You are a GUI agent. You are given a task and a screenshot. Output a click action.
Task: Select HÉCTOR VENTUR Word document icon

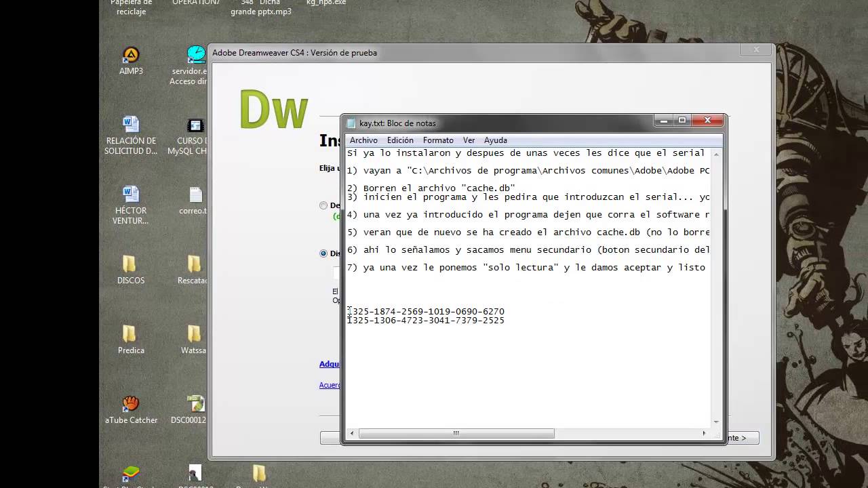coord(131,205)
